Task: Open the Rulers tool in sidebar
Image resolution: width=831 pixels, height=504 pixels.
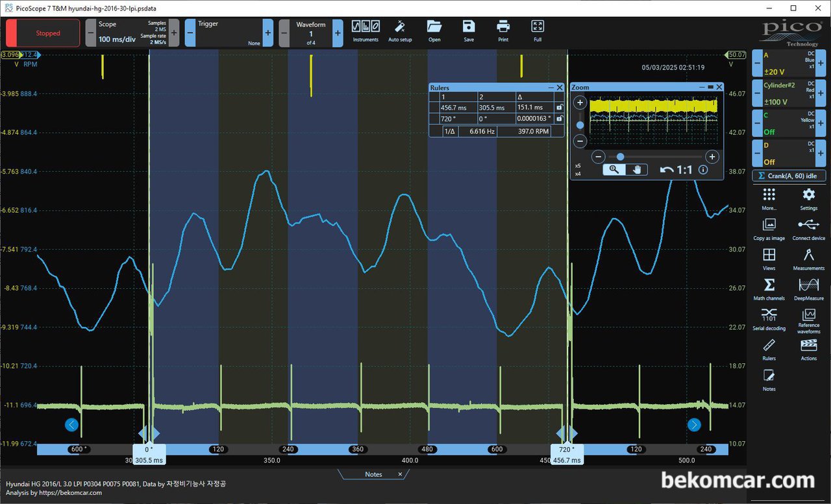Action: 769,349
